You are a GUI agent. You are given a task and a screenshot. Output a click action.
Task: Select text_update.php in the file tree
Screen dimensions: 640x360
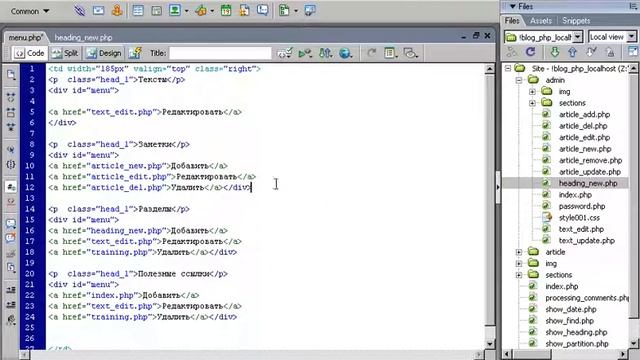coord(587,240)
